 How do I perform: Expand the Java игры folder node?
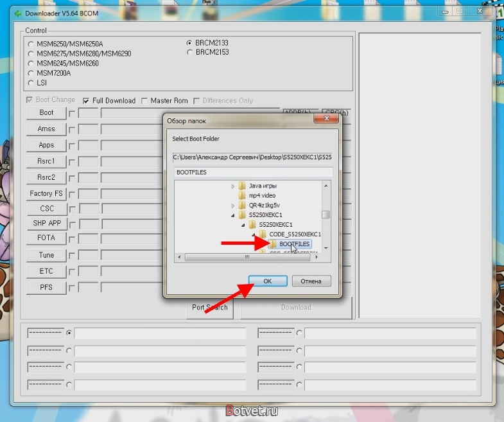(x=233, y=186)
